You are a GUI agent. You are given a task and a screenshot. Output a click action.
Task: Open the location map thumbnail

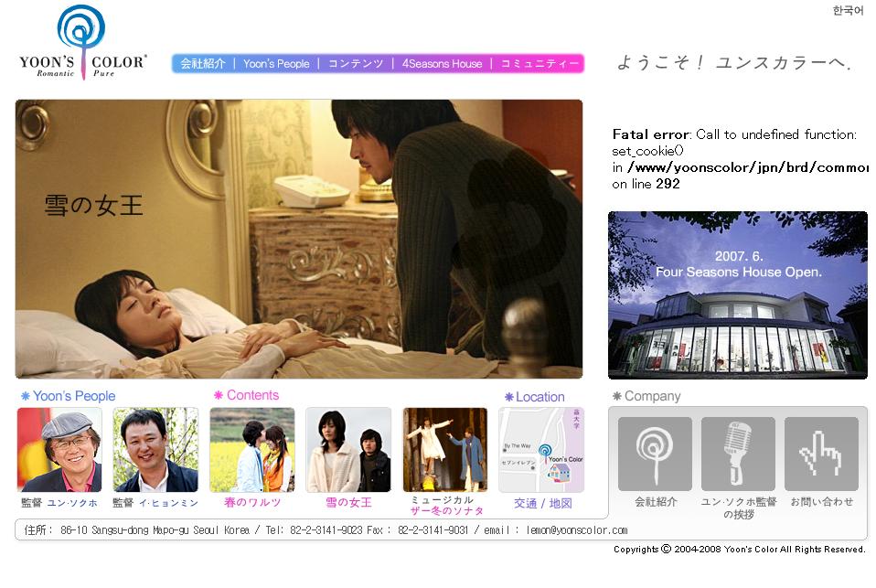coord(541,450)
